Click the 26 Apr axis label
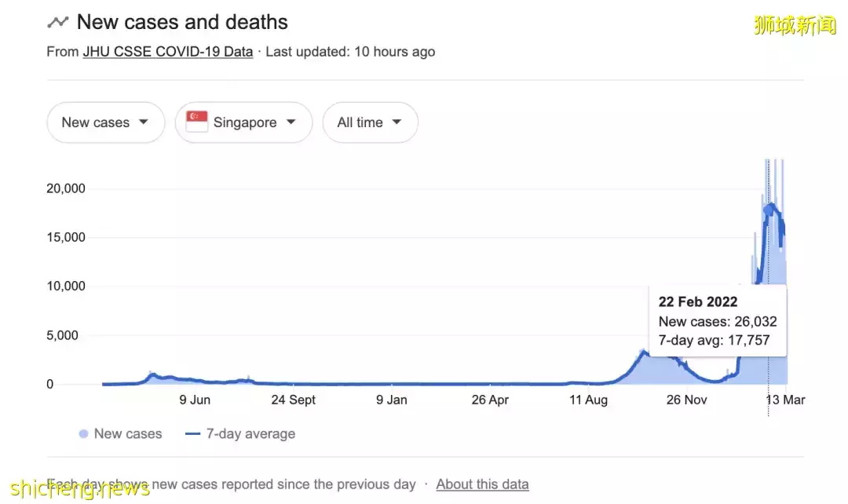Image resolution: width=848 pixels, height=504 pixels. coord(489,400)
